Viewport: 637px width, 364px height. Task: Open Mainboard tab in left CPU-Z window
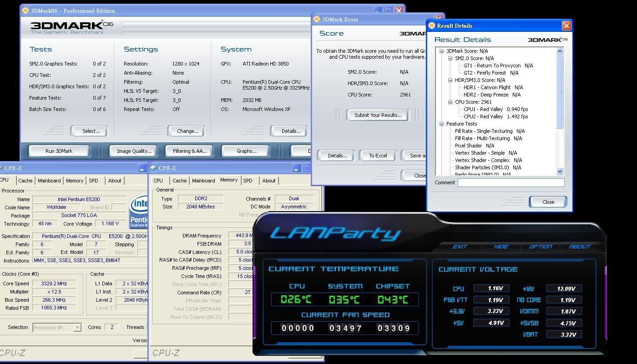pos(49,181)
